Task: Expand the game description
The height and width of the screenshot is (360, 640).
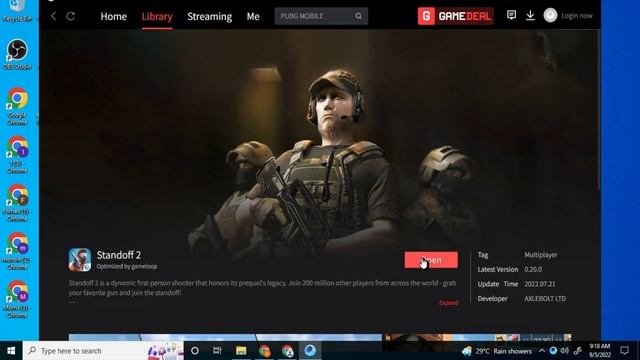Action: 449,303
